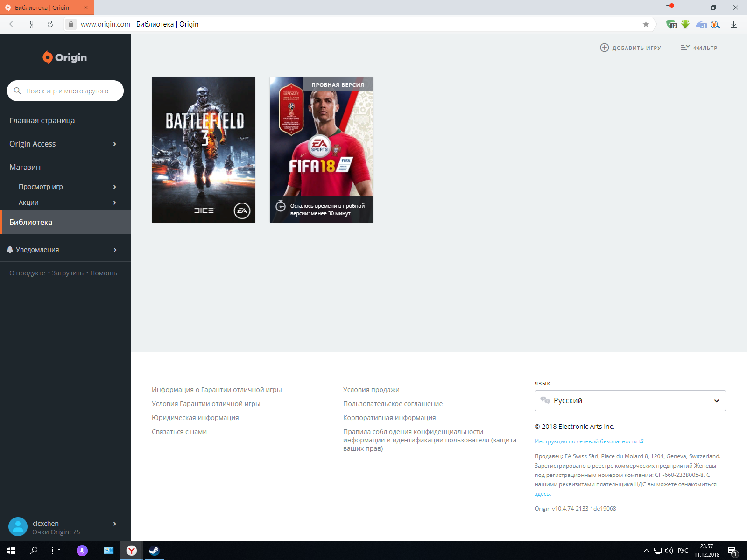Switch the РУС keyboard language indicator
This screenshot has height=560, width=747.
point(683,551)
